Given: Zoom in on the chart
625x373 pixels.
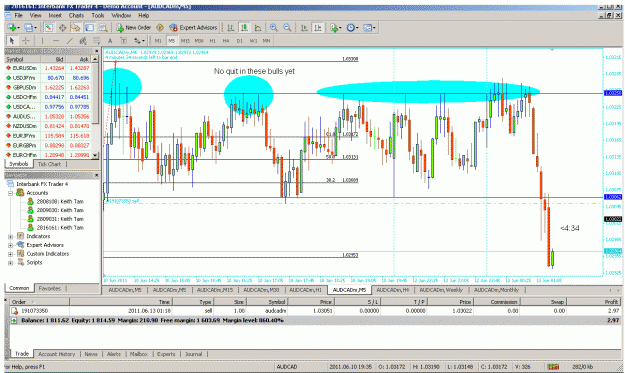Looking at the screenshot, I should (273, 27).
